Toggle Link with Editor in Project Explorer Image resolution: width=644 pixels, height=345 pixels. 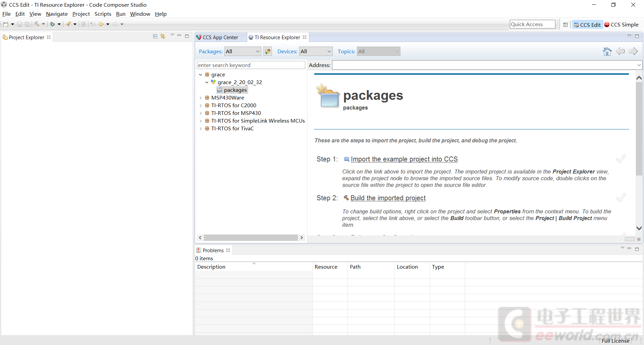pos(163,36)
